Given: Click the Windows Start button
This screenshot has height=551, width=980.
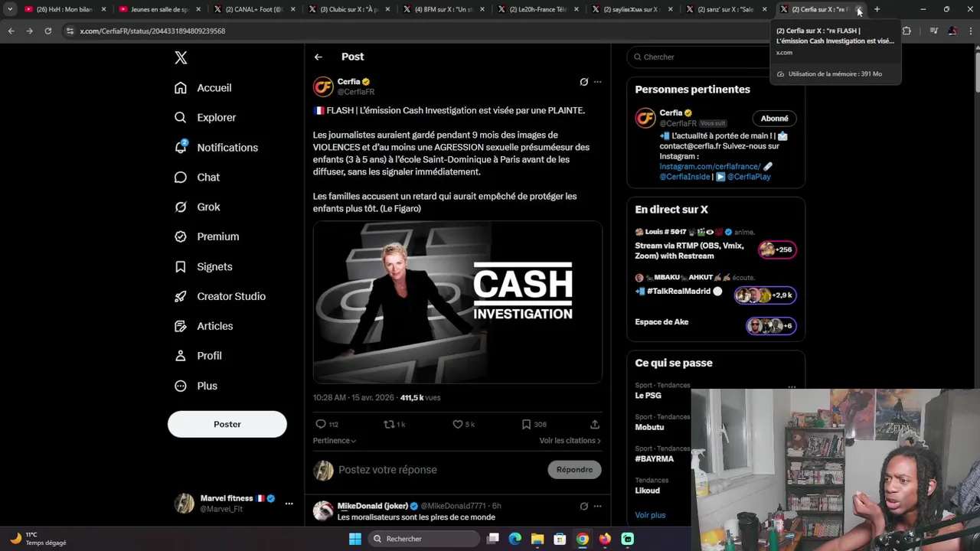Looking at the screenshot, I should 354,540.
